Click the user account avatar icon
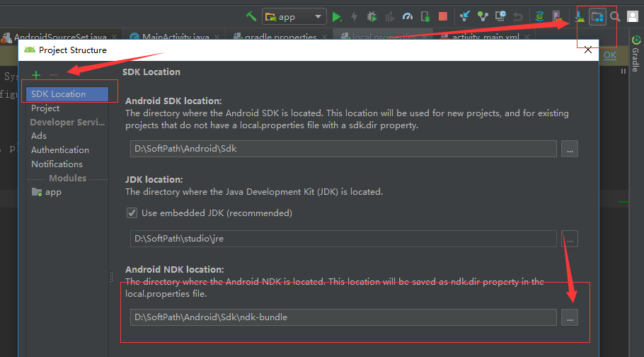 [633, 16]
